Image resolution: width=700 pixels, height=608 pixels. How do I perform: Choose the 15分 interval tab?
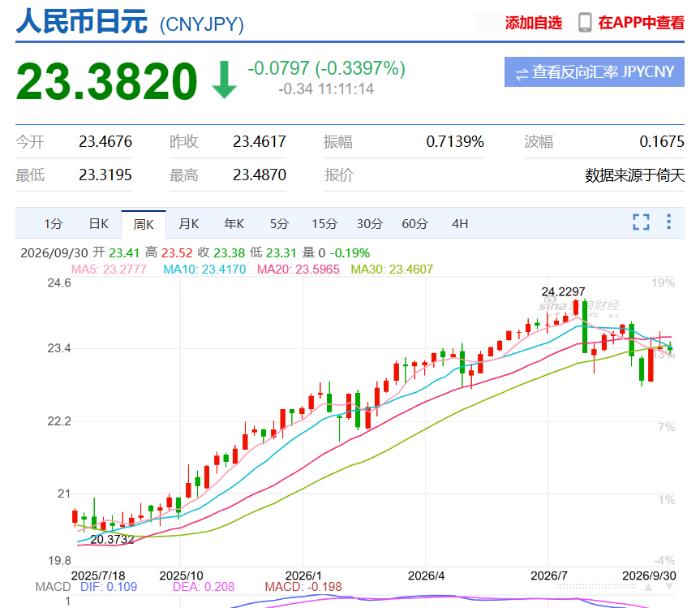tap(324, 224)
